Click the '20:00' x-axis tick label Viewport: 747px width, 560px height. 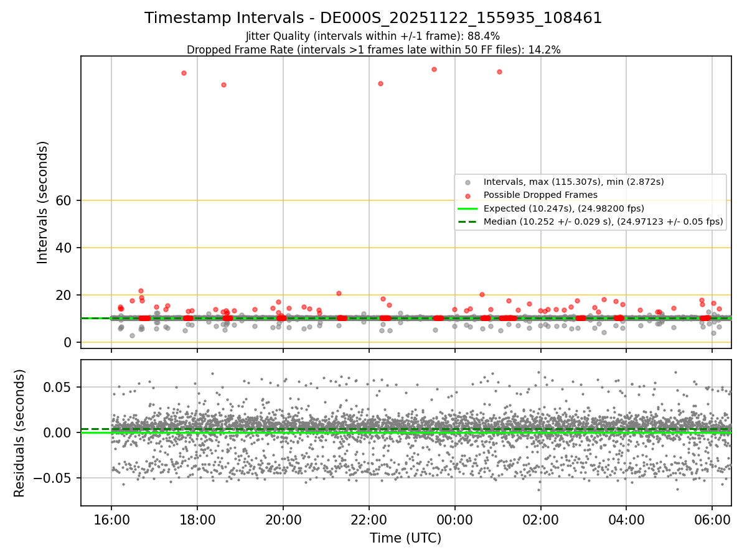(x=283, y=519)
